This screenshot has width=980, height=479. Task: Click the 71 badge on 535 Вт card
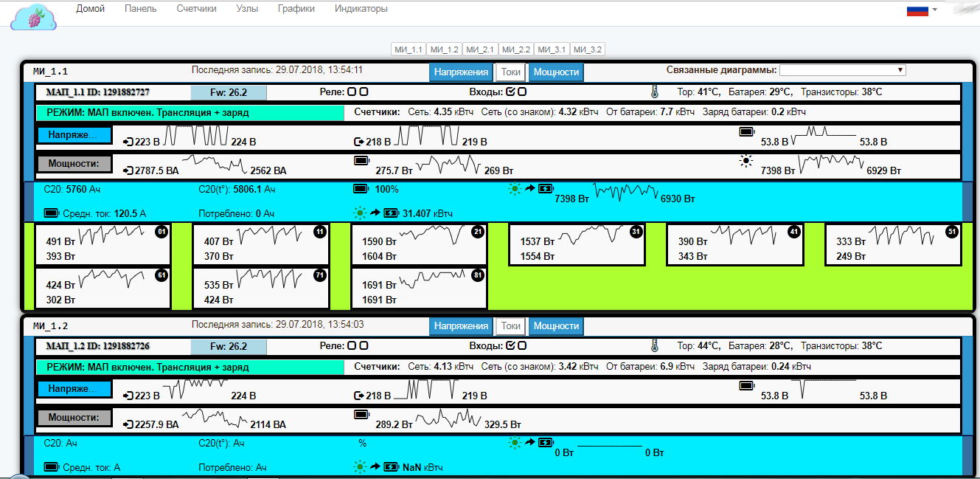pyautogui.click(x=319, y=275)
